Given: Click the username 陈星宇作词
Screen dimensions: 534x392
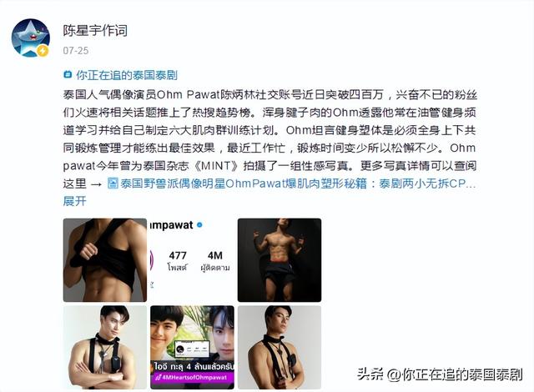Looking at the screenshot, I should coord(95,31).
